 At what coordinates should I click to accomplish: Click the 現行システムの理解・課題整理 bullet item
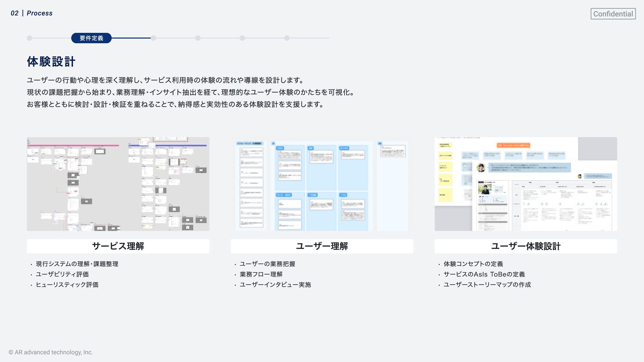pyautogui.click(x=77, y=264)
